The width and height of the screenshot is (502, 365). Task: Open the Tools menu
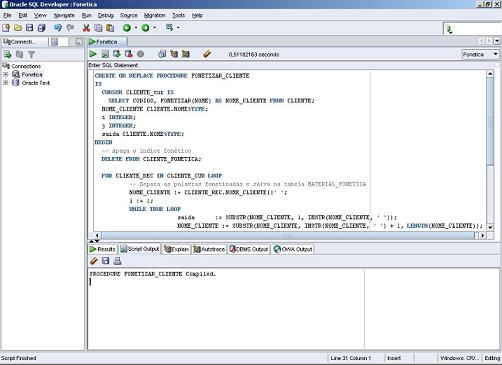178,15
